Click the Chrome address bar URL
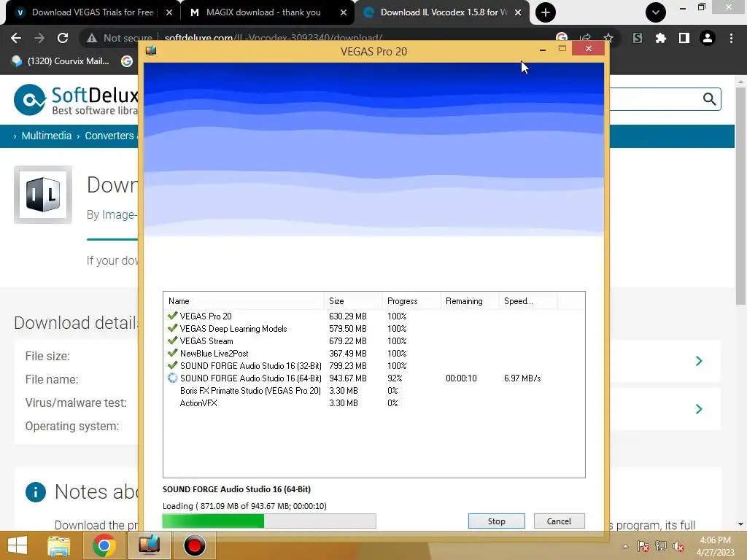 tap(274, 38)
